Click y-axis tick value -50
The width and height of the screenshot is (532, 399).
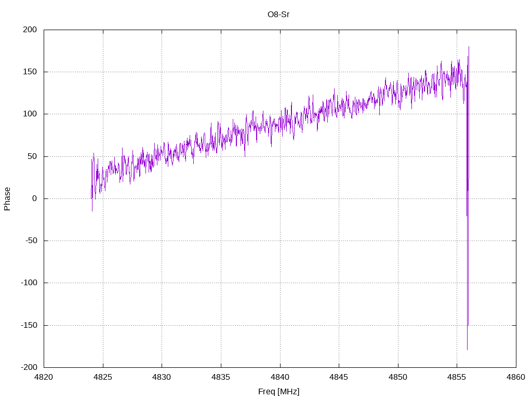coord(31,241)
